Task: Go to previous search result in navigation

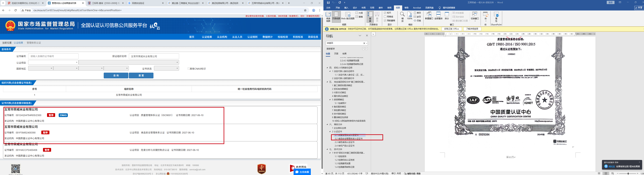Action: (x=364, y=49)
